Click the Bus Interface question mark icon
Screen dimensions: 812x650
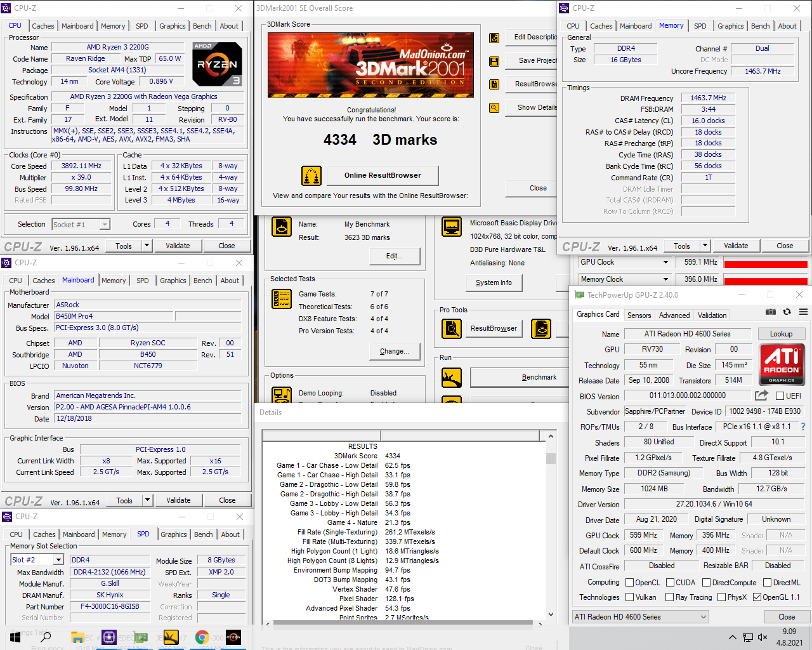click(x=803, y=427)
